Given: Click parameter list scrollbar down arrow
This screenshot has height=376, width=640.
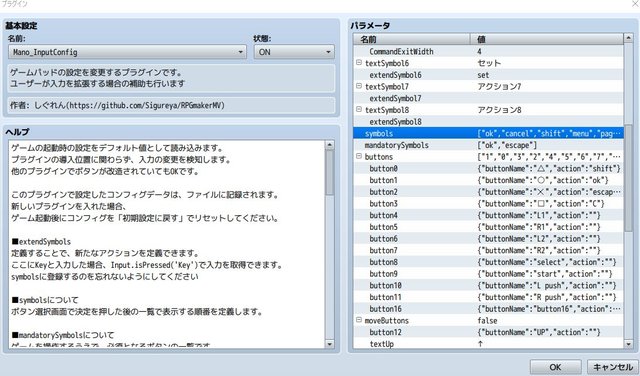Looking at the screenshot, I should pyautogui.click(x=629, y=344).
